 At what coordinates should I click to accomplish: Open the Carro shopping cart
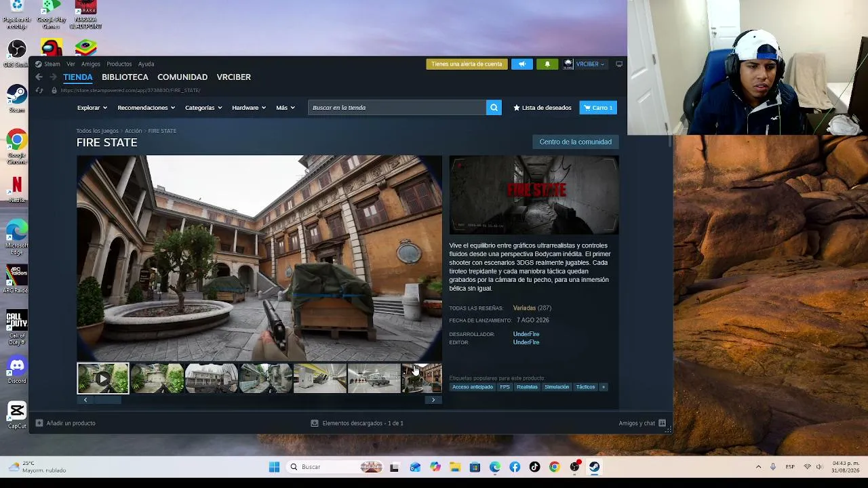(598, 108)
